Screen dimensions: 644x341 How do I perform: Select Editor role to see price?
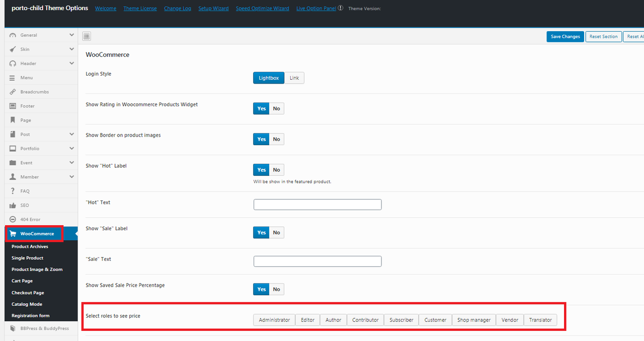pyautogui.click(x=307, y=320)
